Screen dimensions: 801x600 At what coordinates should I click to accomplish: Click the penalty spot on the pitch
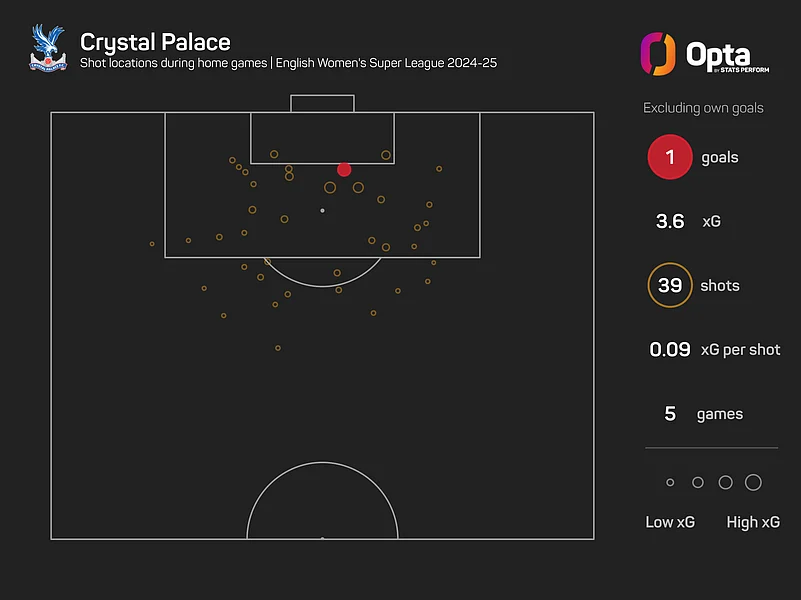(x=322, y=211)
